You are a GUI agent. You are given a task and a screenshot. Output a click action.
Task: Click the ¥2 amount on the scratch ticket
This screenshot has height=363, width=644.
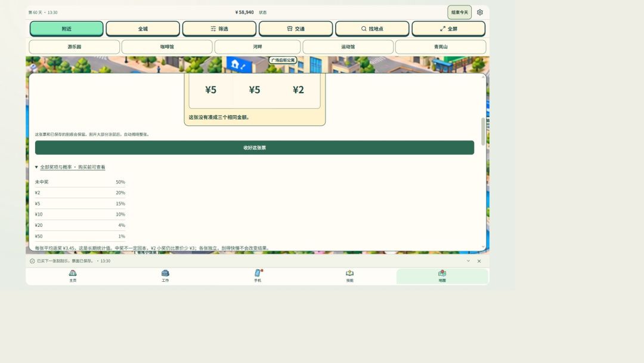point(298,90)
